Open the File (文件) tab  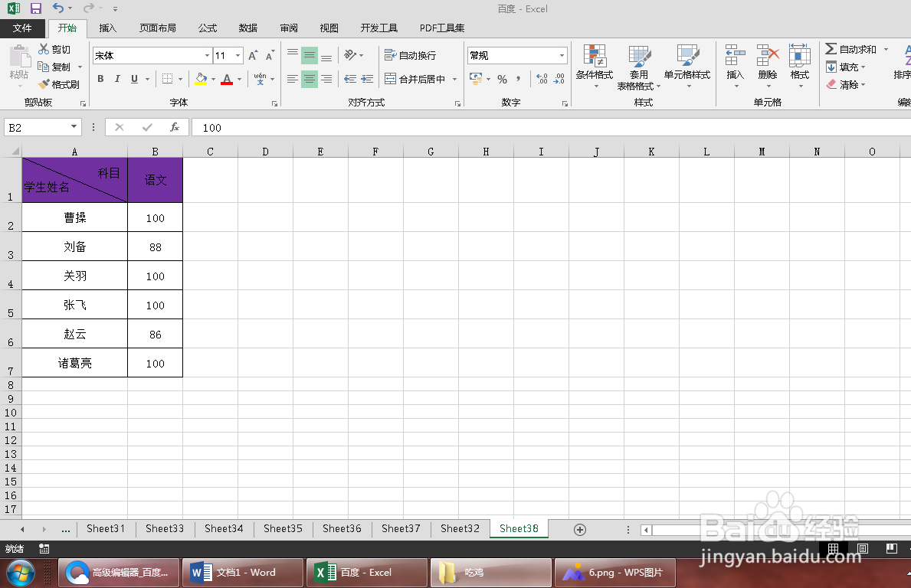22,28
